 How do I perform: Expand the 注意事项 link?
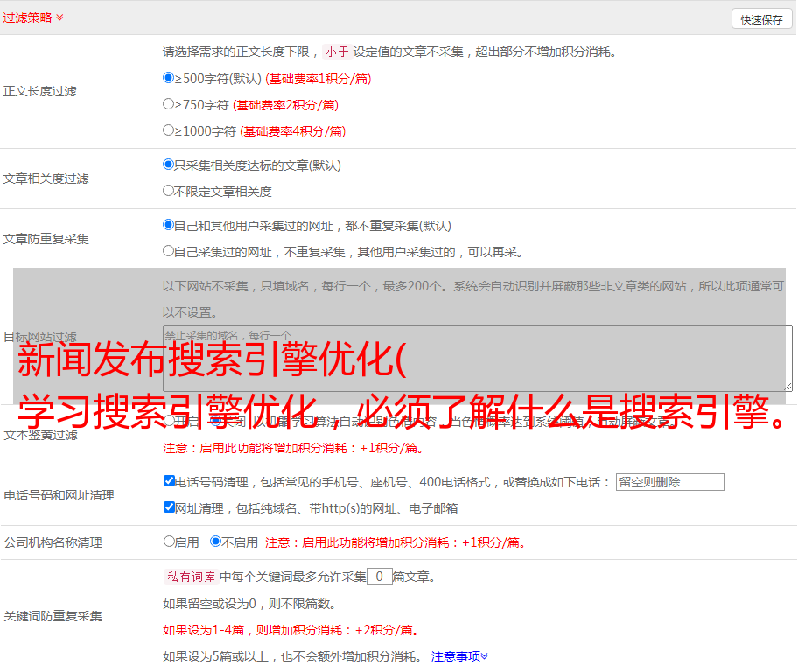pos(459,656)
